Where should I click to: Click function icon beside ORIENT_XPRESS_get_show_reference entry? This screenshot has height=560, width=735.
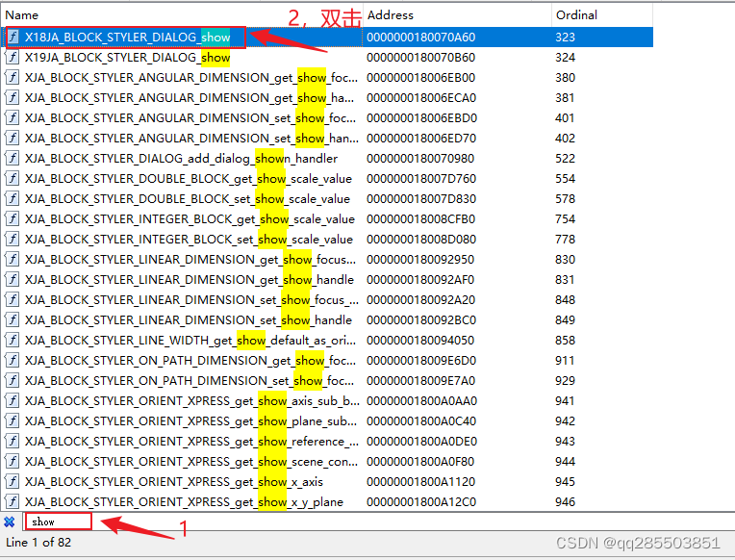(x=13, y=441)
